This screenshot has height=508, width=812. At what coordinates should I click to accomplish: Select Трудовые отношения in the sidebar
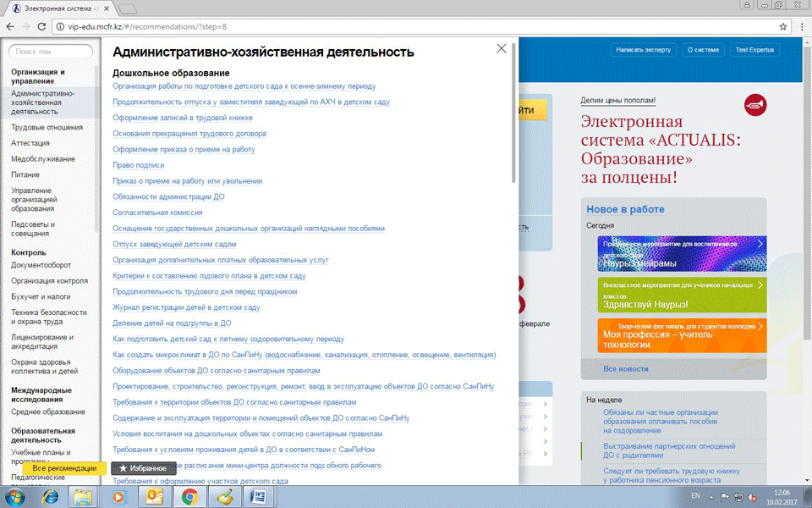tap(47, 127)
